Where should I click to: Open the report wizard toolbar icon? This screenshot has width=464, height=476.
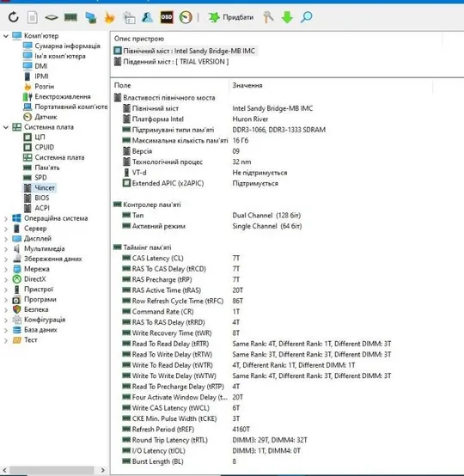click(x=129, y=17)
